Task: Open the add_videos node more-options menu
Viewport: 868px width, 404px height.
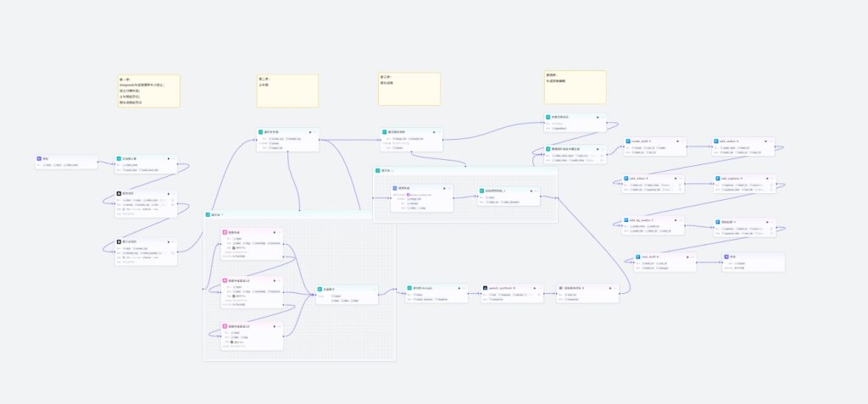Action: tap(681, 179)
